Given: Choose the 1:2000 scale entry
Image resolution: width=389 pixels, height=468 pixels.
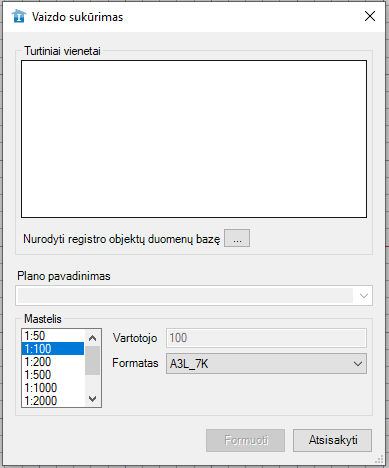Looking at the screenshot, I should click(x=53, y=400).
